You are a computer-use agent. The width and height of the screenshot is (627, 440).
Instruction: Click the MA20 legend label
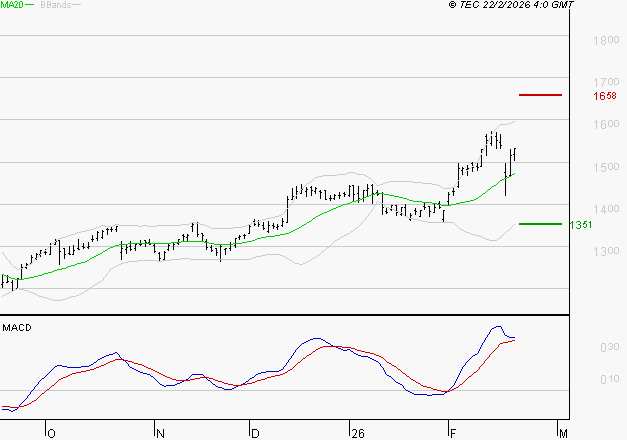12,5
